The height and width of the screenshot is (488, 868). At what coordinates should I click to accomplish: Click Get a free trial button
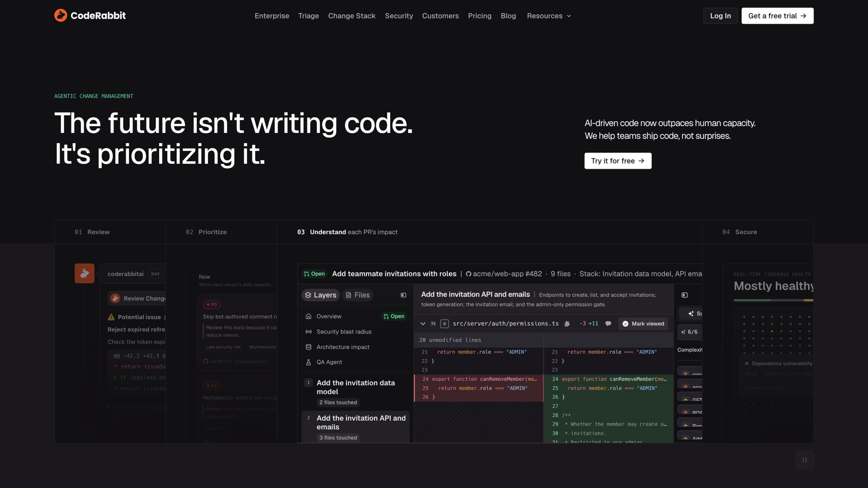pos(777,16)
